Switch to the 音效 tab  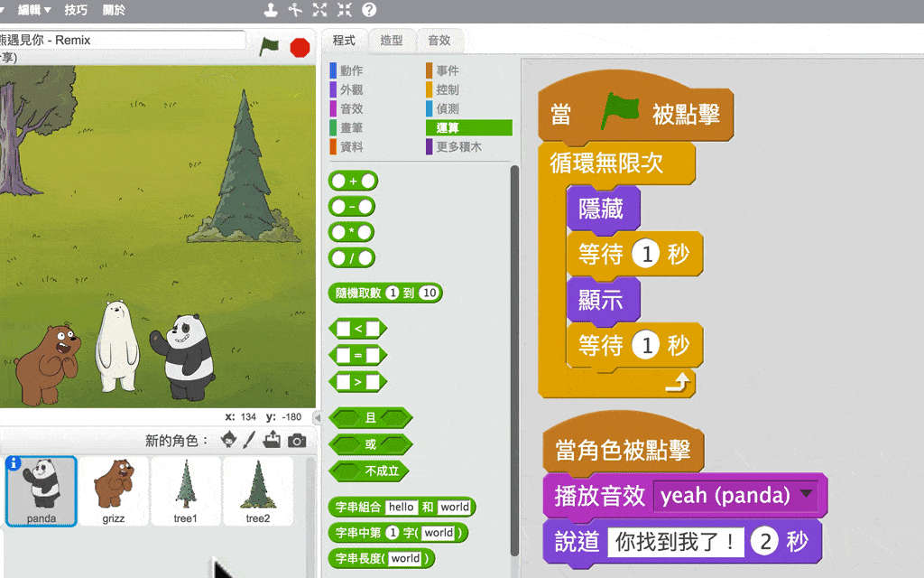click(x=439, y=41)
